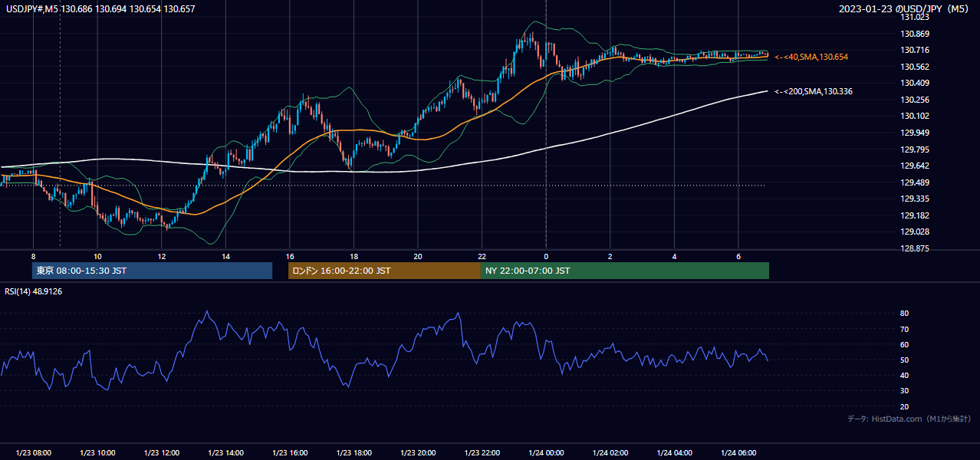Click RSI scale level 80
The width and height of the screenshot is (980, 460).
click(905, 314)
